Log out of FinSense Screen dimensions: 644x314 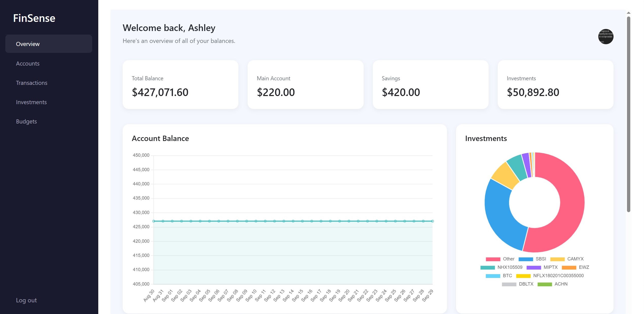26,300
